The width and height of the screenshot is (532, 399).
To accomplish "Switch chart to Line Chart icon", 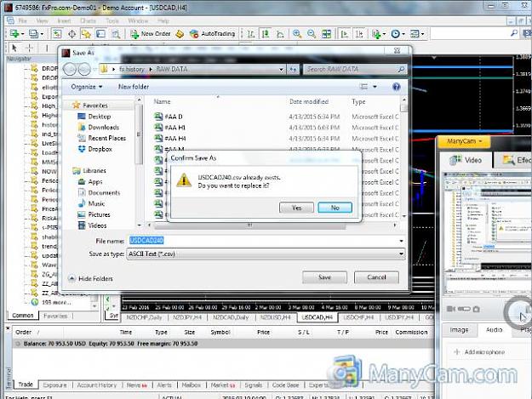I will [280, 33].
